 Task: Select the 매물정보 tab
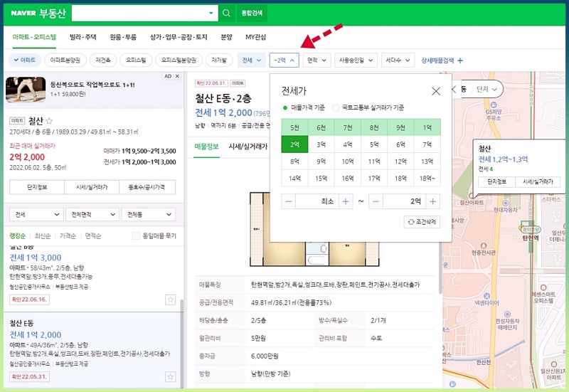tap(206, 147)
